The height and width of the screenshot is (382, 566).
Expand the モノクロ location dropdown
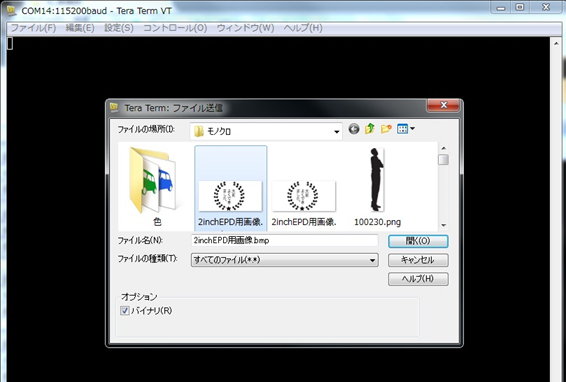coord(336,132)
